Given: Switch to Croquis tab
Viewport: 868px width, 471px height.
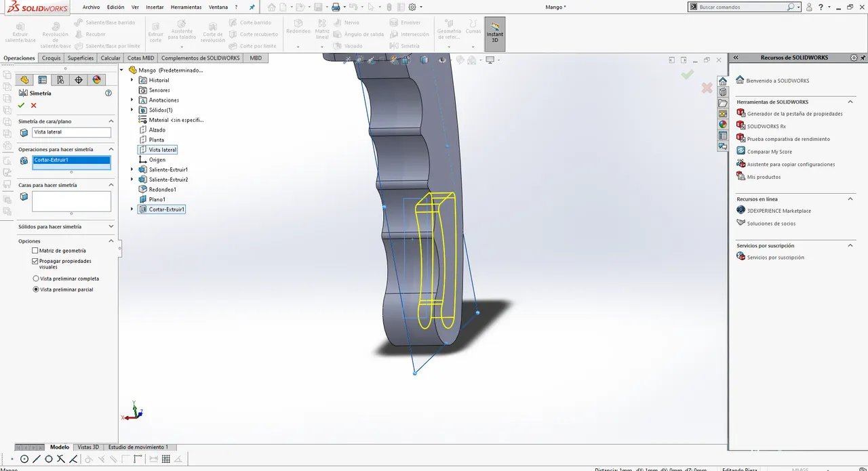Looking at the screenshot, I should (x=52, y=58).
